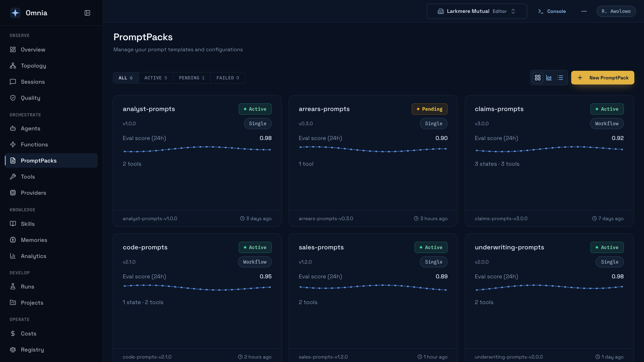644x362 pixels.
Task: Collapse the sidebar panel icon
Action: pyautogui.click(x=87, y=13)
